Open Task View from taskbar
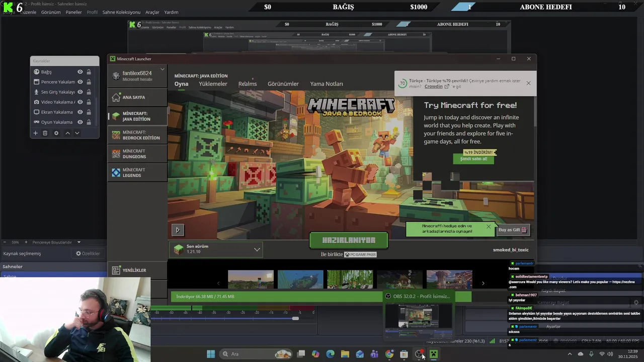 301,354
